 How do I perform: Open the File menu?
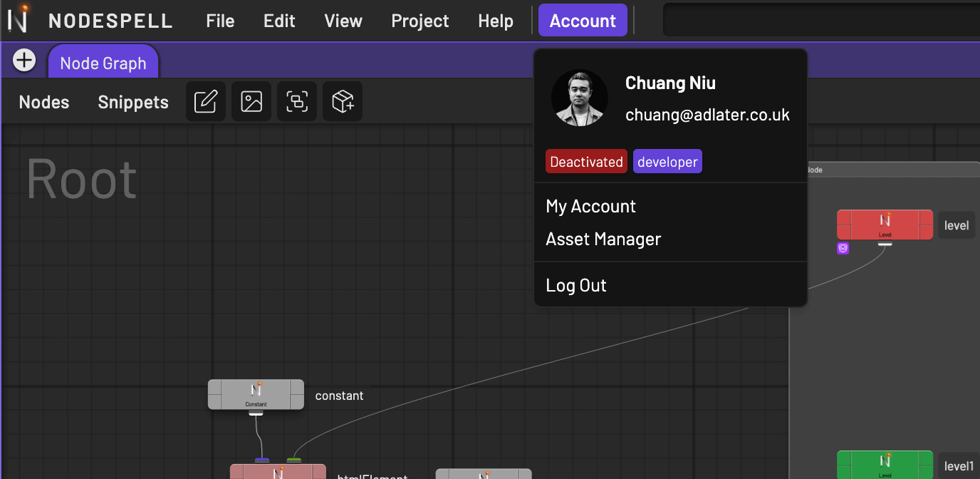click(x=220, y=21)
